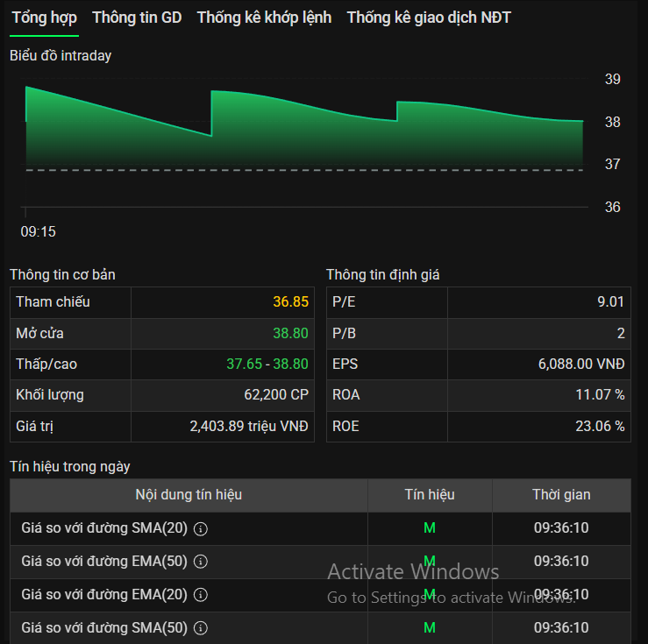
Task: Select Thống kê khớp lệnh tab
Action: click(264, 18)
